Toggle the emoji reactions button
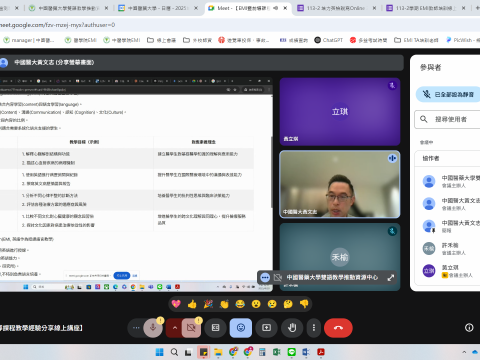Image resolution: width=480 pixels, height=360 pixels. (241, 328)
